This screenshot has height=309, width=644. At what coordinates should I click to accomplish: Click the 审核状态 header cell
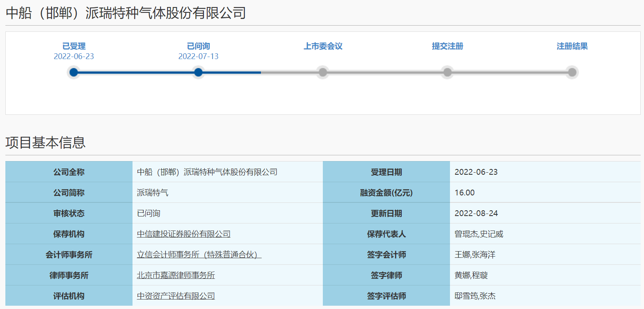pos(69,213)
